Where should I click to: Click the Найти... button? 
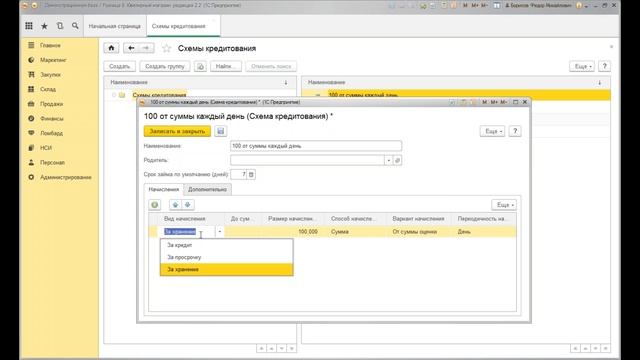pyautogui.click(x=226, y=66)
